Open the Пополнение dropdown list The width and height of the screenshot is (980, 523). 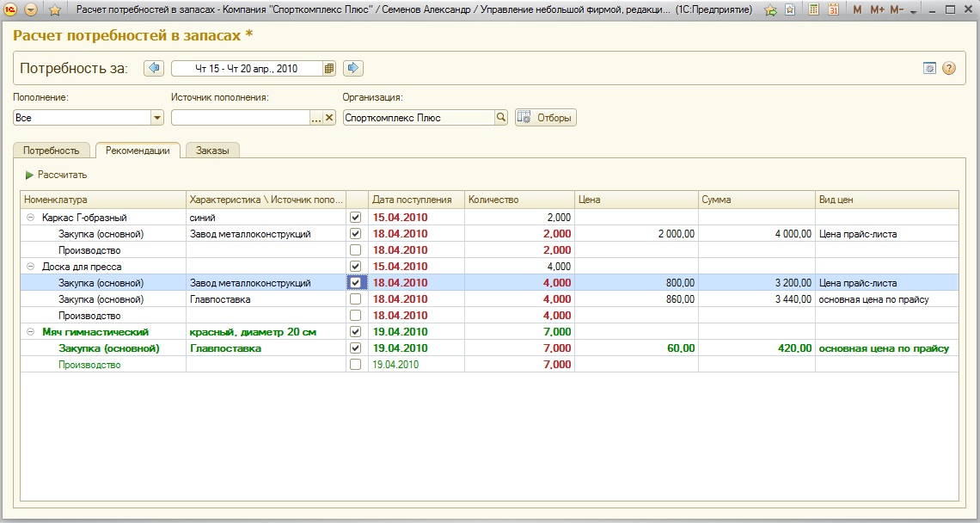click(157, 118)
